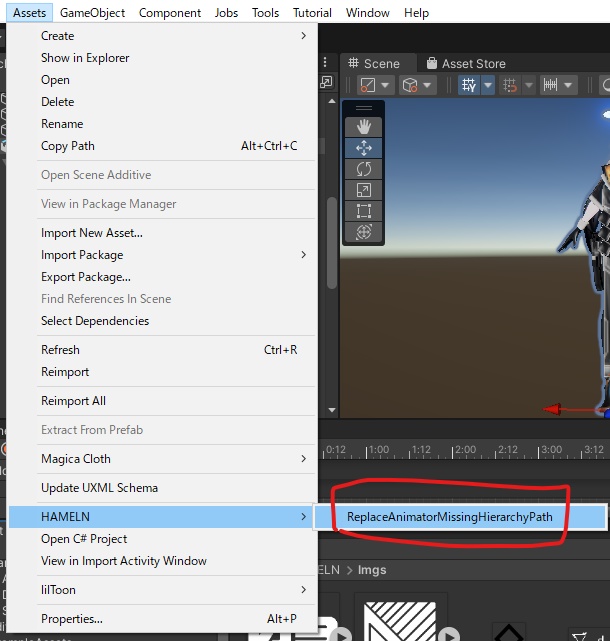This screenshot has width=610, height=641.
Task: Choose Properties... in the Assets menu
Action: coord(163,619)
